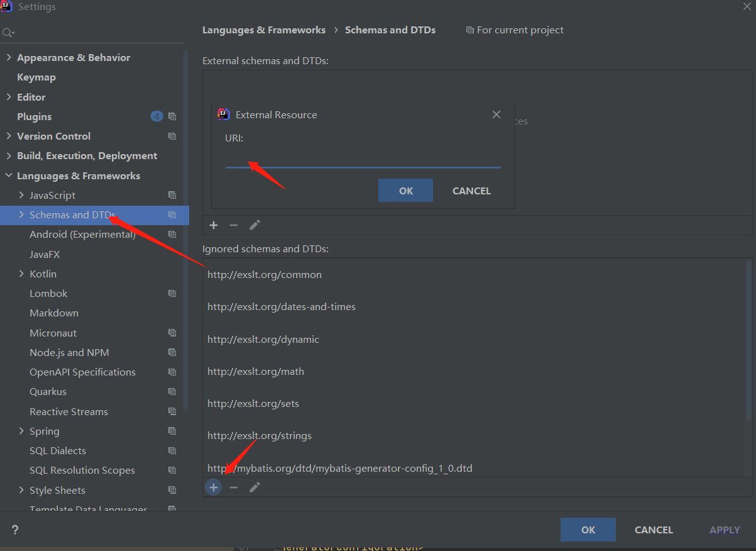Expand the Schemas and DTDs node
Screen dimensions: 756x551
[21, 214]
